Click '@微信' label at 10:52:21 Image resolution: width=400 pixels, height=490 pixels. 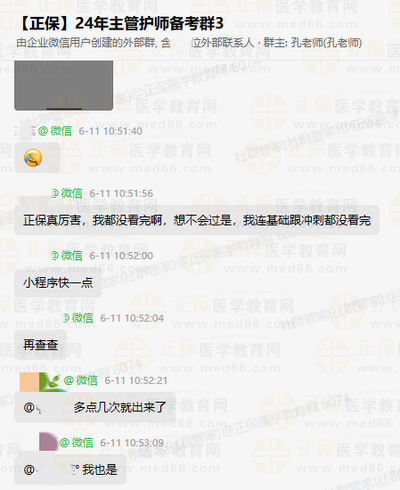point(81,380)
